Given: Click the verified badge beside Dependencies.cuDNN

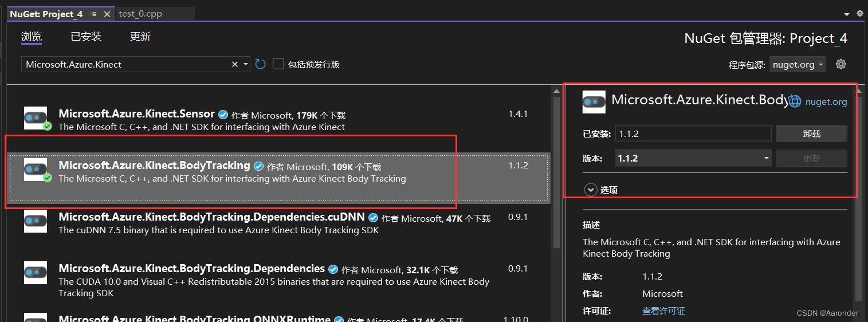Looking at the screenshot, I should pyautogui.click(x=373, y=218).
